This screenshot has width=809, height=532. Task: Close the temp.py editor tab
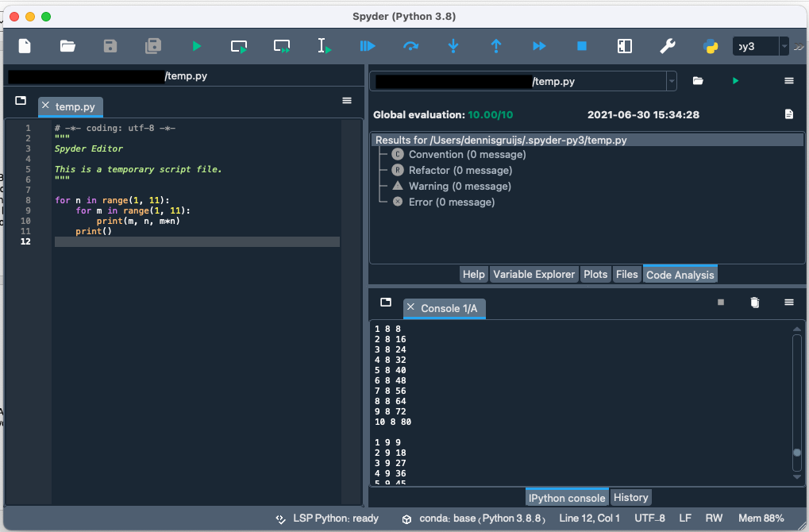46,106
